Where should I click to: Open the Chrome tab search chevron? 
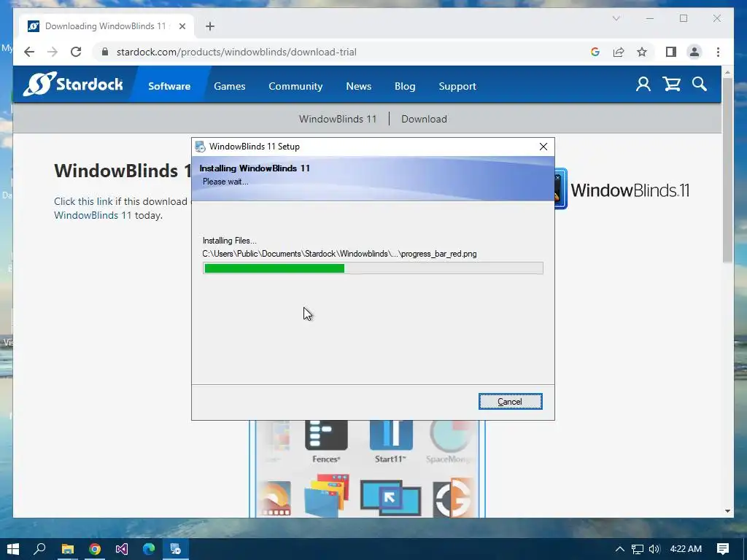616,18
